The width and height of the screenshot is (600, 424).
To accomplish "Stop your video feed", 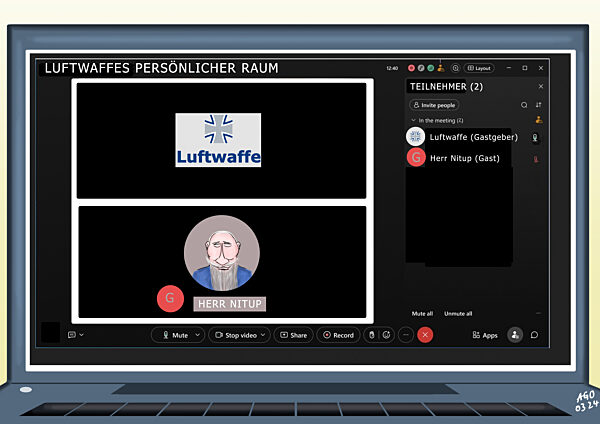I will tap(235, 335).
